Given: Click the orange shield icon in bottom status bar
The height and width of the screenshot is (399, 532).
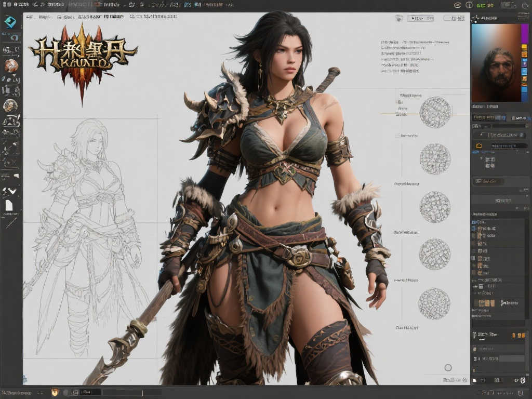Looking at the screenshot, I should pyautogui.click(x=54, y=392).
